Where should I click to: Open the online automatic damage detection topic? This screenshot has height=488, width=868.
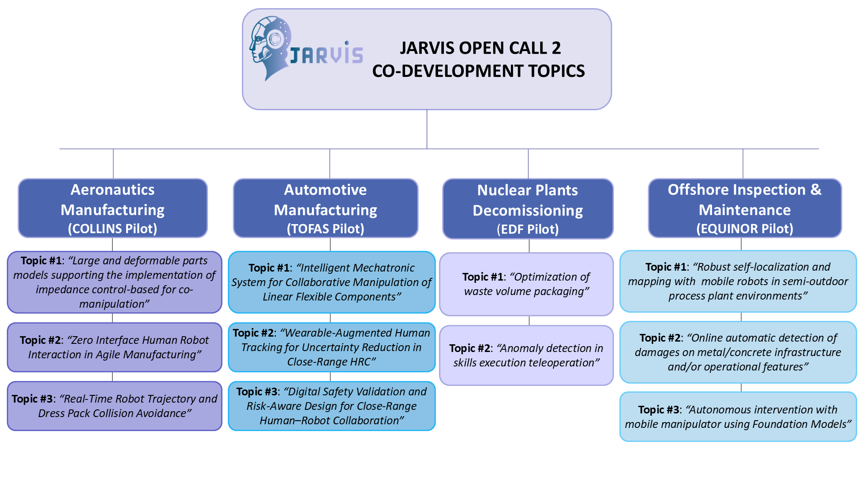pos(738,352)
